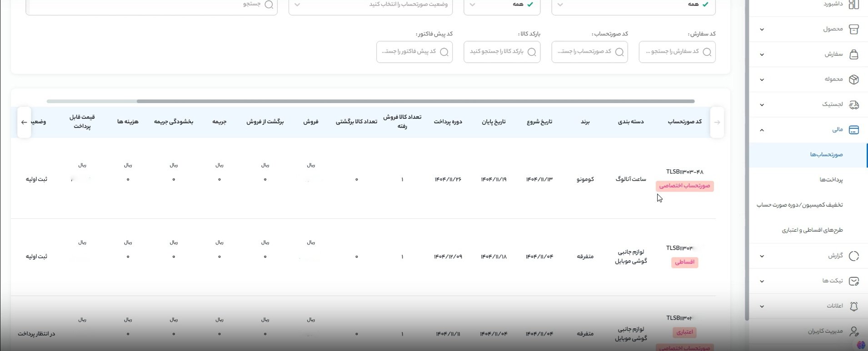
Task: Click the horizontal table scrollbar
Action: pos(415,101)
